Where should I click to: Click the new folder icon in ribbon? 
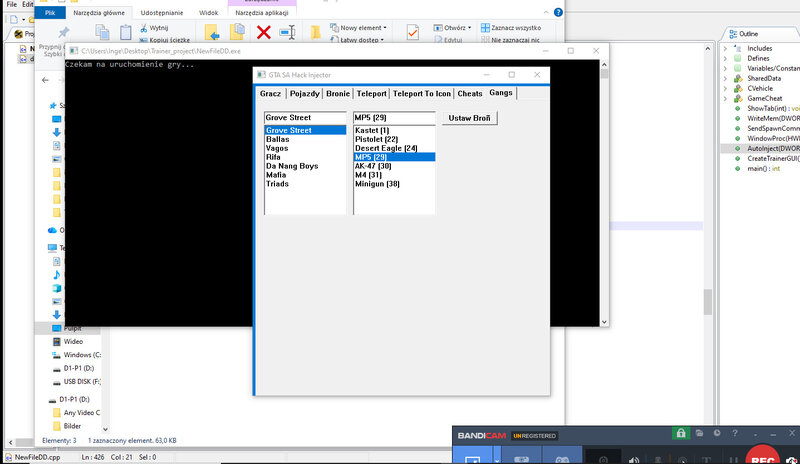coord(315,33)
